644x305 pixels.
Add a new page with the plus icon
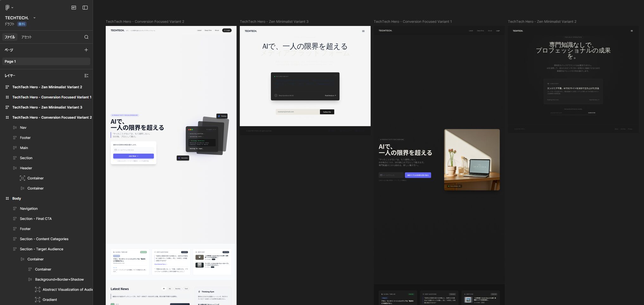pos(86,50)
